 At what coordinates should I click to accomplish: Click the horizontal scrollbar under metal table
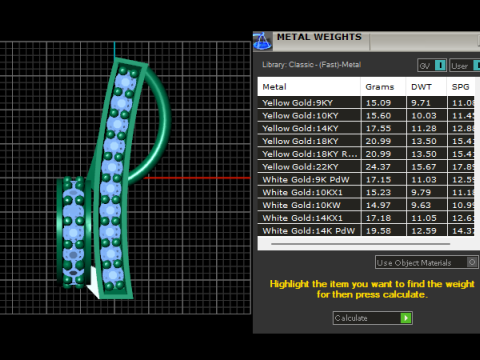click(361, 244)
